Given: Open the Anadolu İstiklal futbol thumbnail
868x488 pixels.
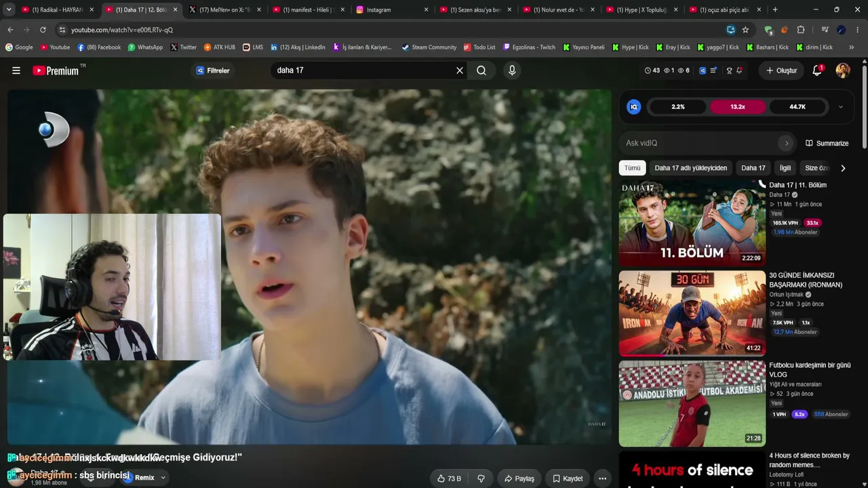Looking at the screenshot, I should point(692,403).
